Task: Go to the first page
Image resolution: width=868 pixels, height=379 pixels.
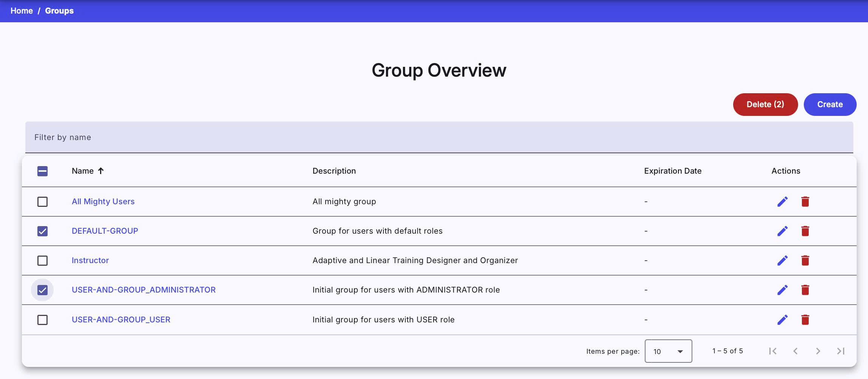Action: tap(772, 351)
